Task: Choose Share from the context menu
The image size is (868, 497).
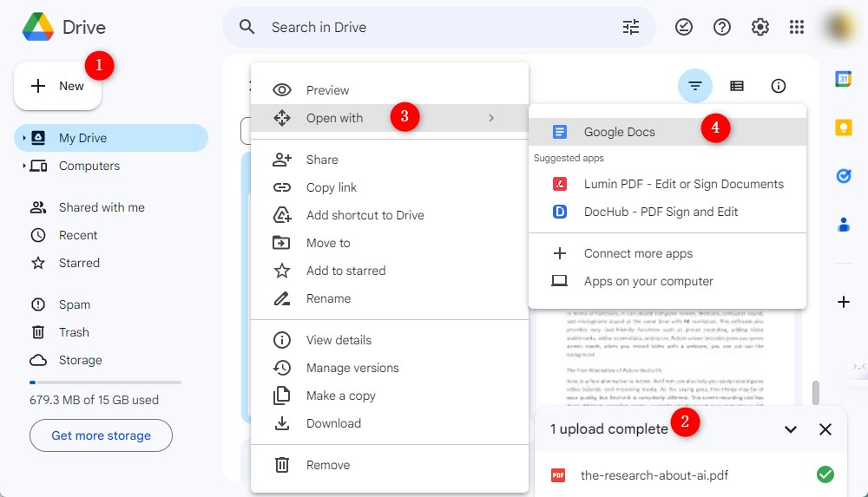Action: (390, 160)
